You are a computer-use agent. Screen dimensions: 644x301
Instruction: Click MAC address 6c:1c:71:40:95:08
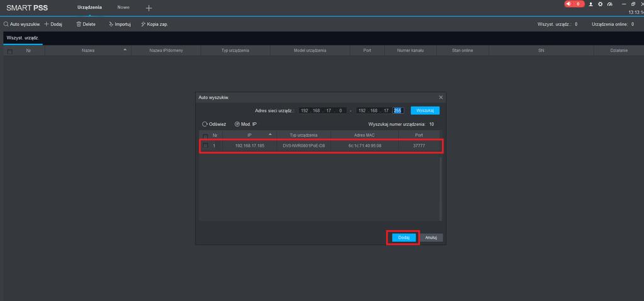365,145
